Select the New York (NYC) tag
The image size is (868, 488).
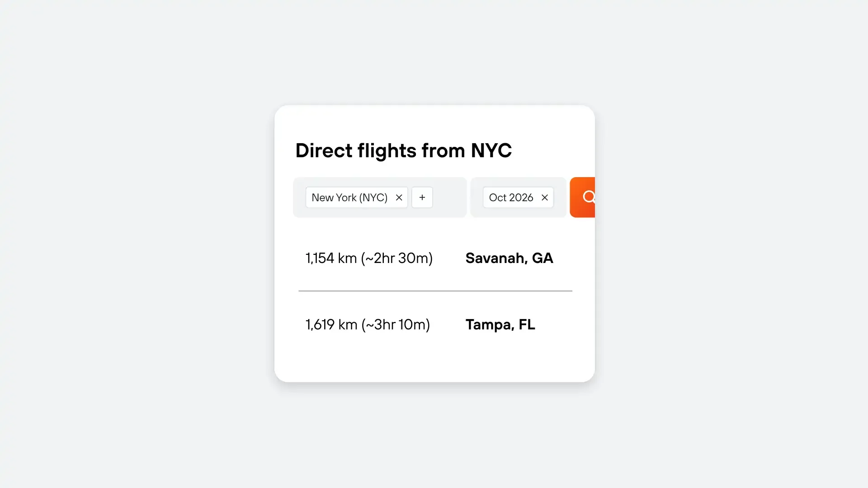click(x=349, y=197)
